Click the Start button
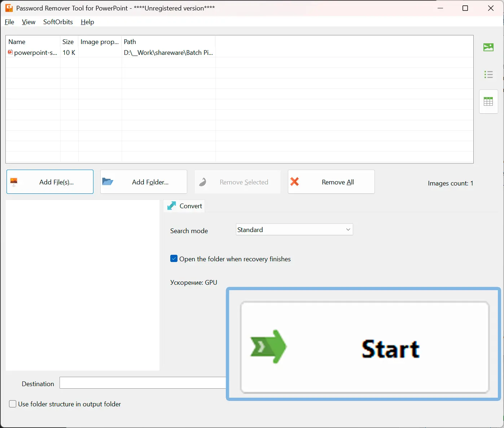Viewport: 504px width, 428px height. point(365,347)
